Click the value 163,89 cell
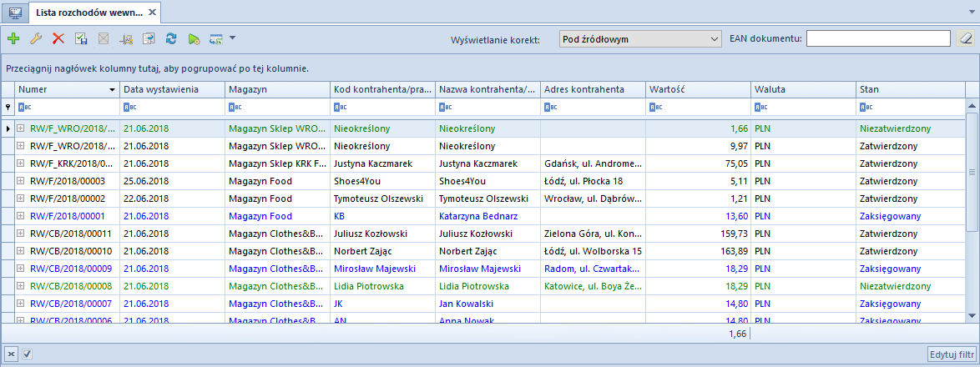 click(x=698, y=251)
